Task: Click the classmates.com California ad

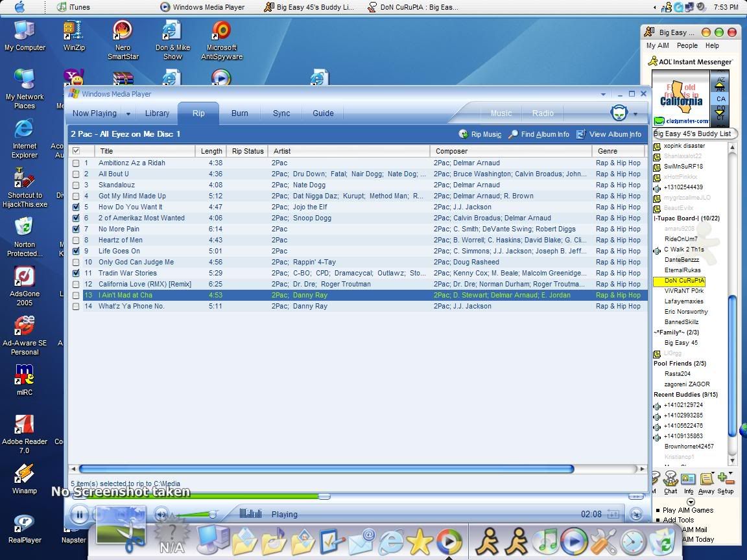Action: (681, 98)
